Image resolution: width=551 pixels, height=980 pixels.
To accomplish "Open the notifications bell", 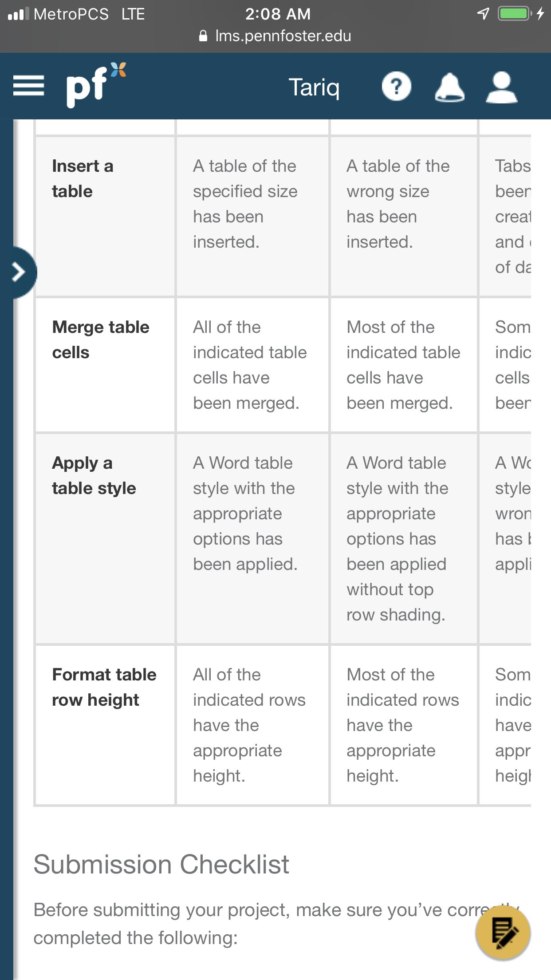I will point(449,87).
